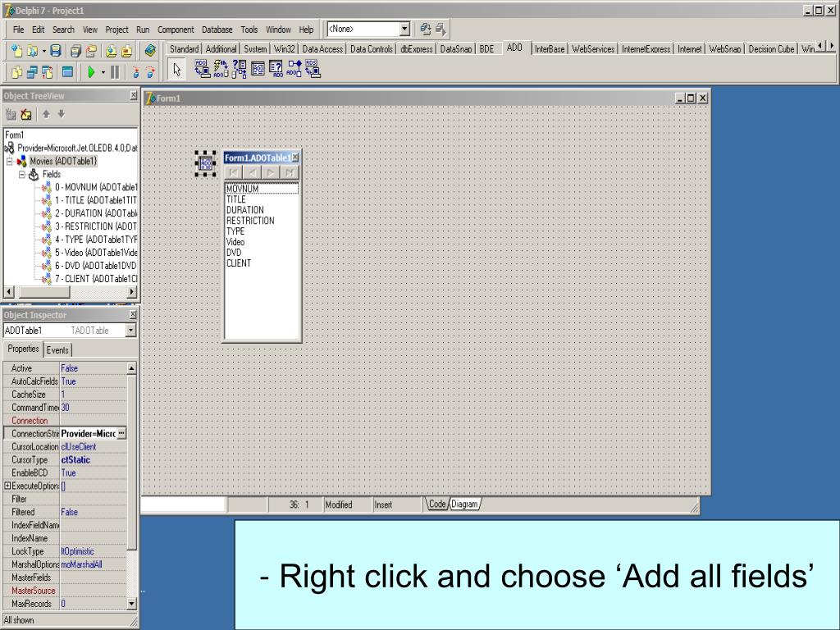Click the Save current desktop icon

pos(426,29)
